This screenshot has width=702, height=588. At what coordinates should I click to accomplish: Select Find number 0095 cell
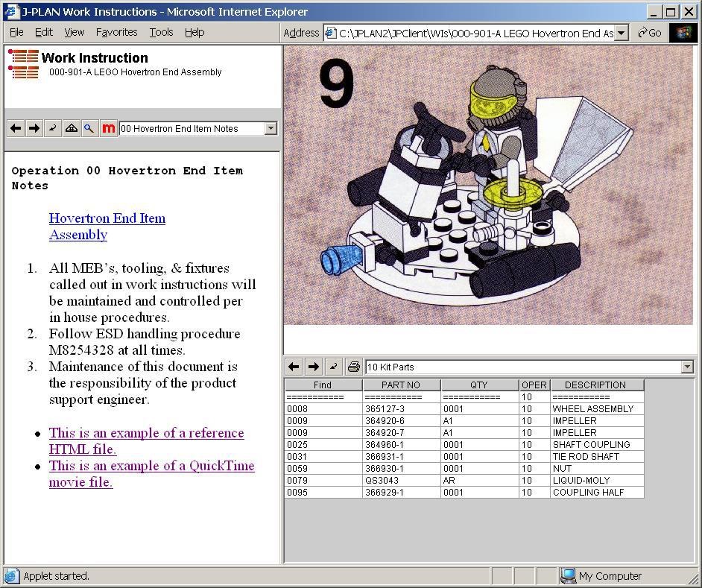(323, 492)
